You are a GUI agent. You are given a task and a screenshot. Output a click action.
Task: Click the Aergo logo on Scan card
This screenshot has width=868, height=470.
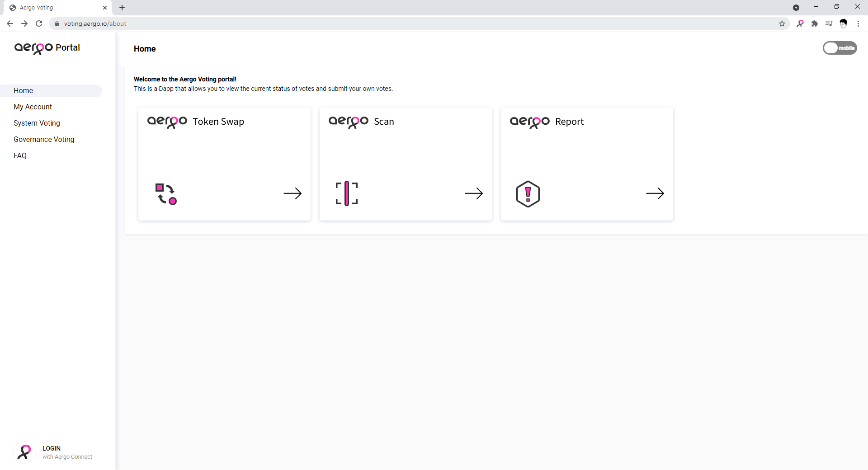pyautogui.click(x=349, y=122)
